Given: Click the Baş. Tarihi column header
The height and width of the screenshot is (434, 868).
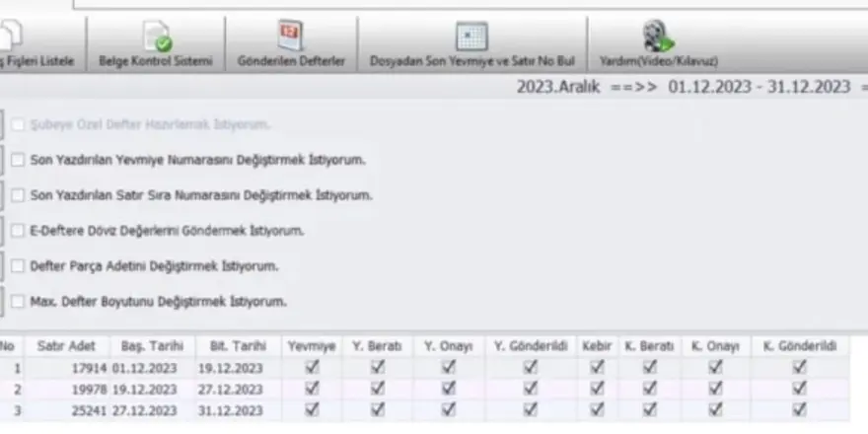Looking at the screenshot, I should [x=152, y=346].
